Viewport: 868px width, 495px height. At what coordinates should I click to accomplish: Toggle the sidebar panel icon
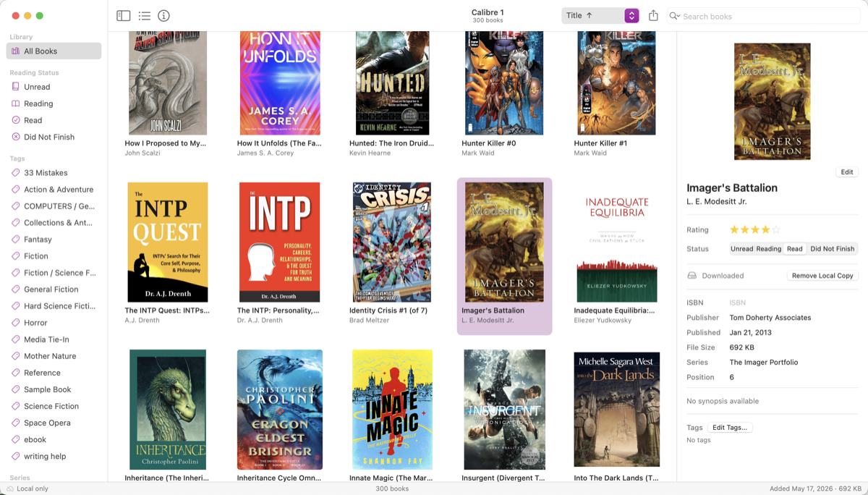pos(124,15)
